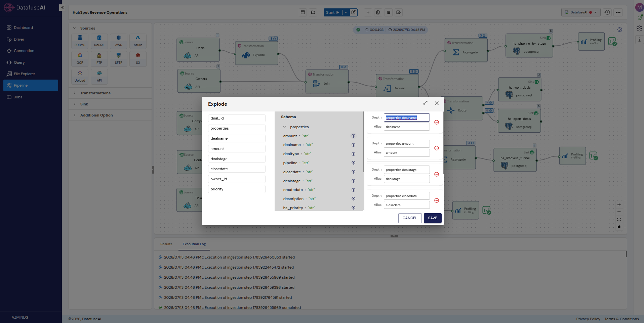Expand the Explode dialog to full size
Image resolution: width=644 pixels, height=323 pixels.
425,103
